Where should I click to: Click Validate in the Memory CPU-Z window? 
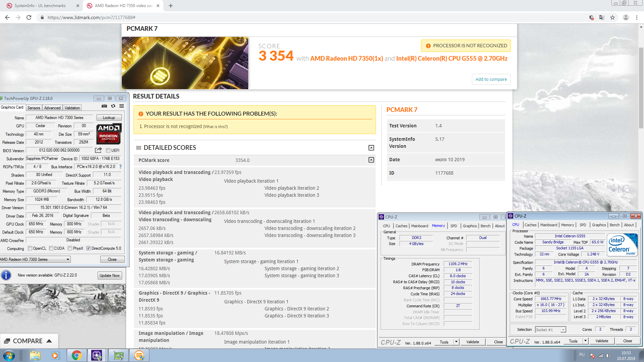[473, 342]
